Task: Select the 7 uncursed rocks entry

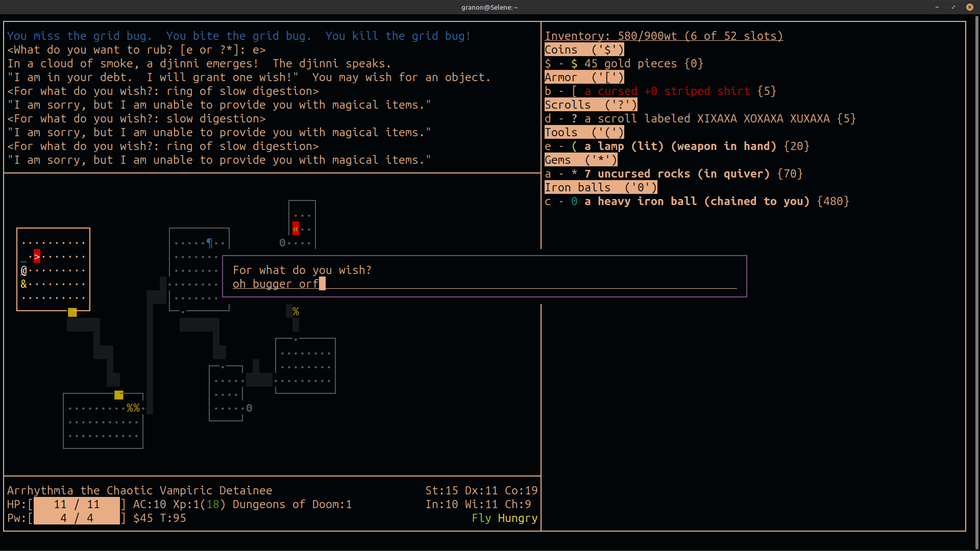Action: click(674, 173)
